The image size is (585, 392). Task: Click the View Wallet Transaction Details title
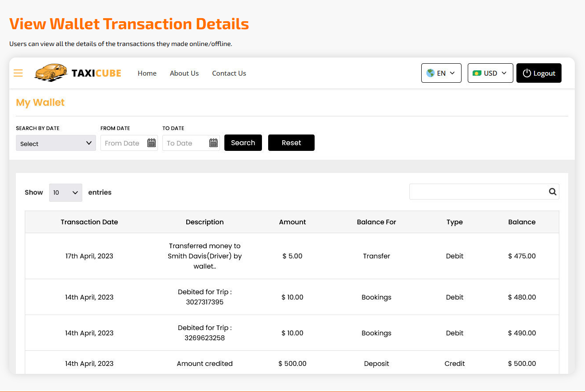129,23
